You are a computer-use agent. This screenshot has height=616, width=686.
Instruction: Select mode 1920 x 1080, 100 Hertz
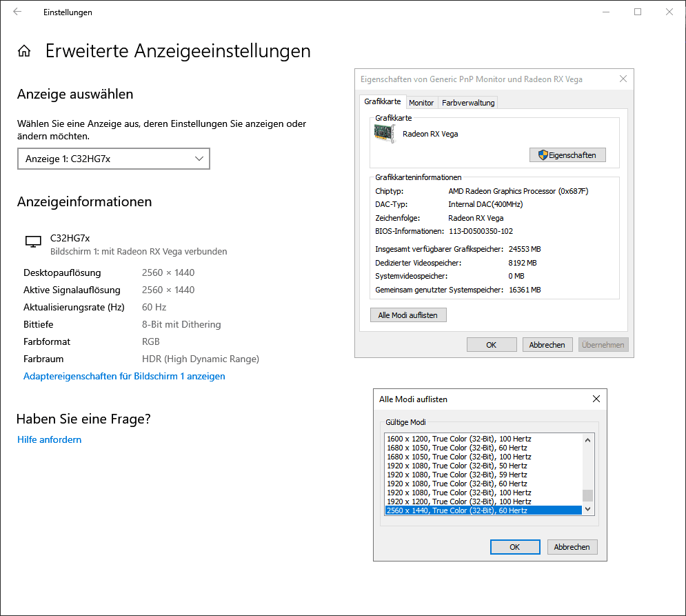click(483, 493)
